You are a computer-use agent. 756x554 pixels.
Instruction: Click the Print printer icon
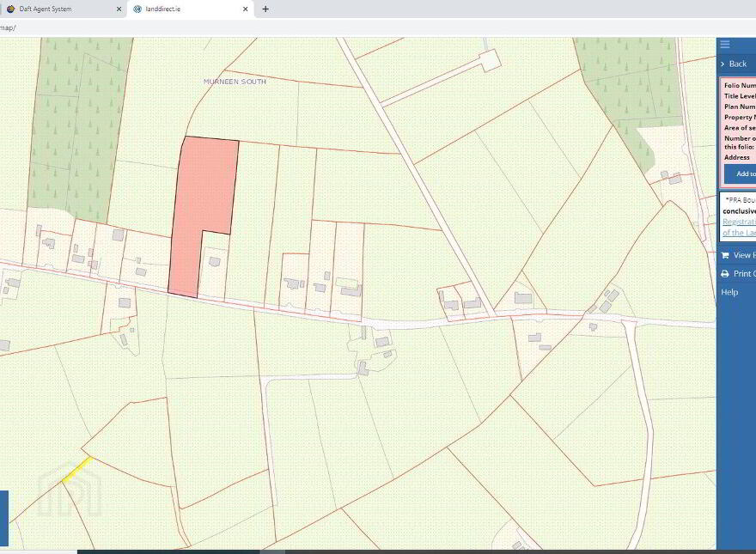(725, 273)
